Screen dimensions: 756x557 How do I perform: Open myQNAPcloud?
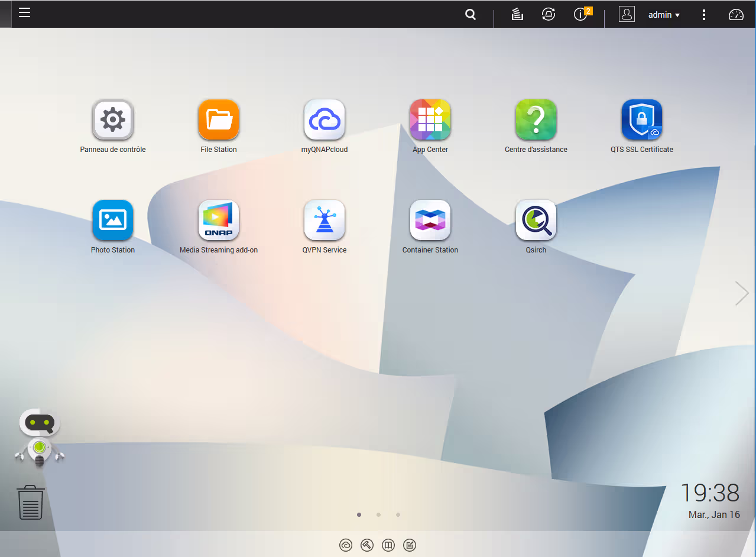click(325, 120)
